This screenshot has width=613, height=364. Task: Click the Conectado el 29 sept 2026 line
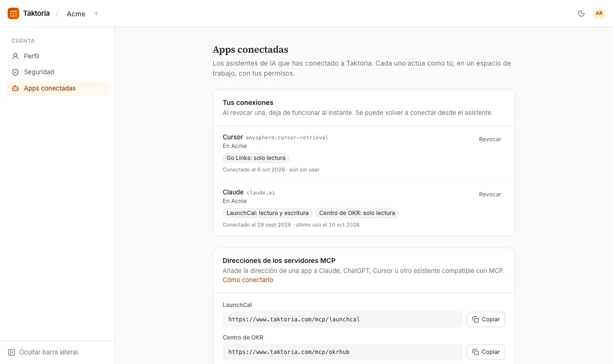(x=291, y=225)
